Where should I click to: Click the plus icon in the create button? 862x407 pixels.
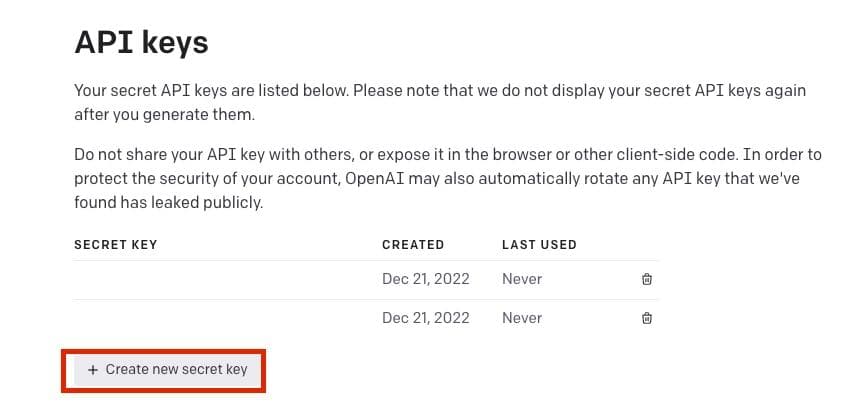[93, 370]
